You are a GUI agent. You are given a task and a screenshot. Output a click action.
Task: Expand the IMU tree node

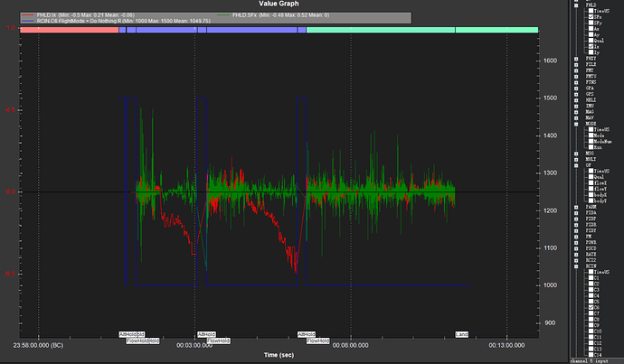point(576,106)
